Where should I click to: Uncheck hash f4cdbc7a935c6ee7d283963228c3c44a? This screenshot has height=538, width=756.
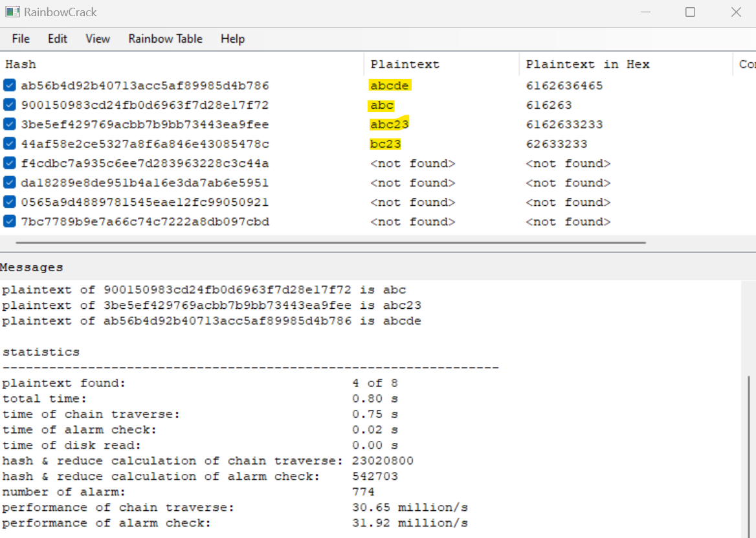[x=9, y=163]
